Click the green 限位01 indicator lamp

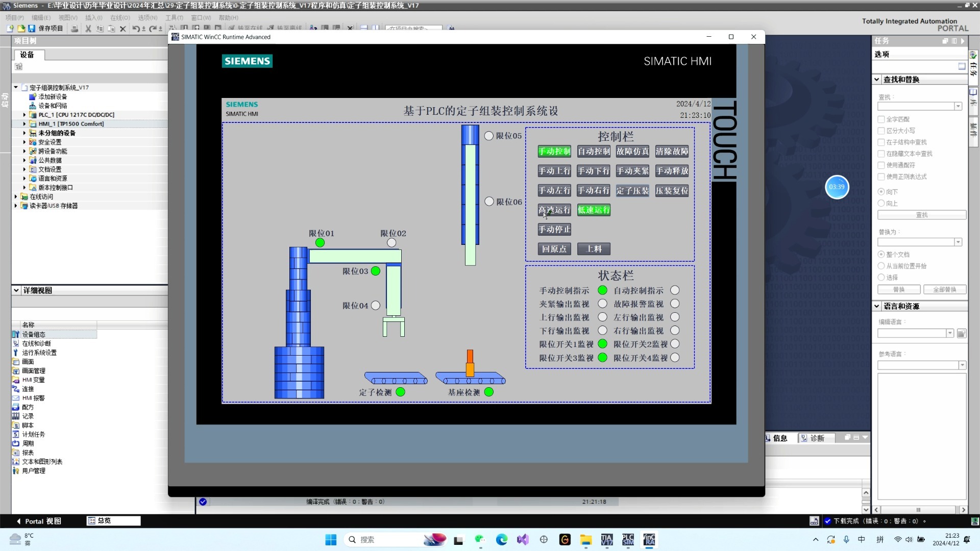(320, 243)
